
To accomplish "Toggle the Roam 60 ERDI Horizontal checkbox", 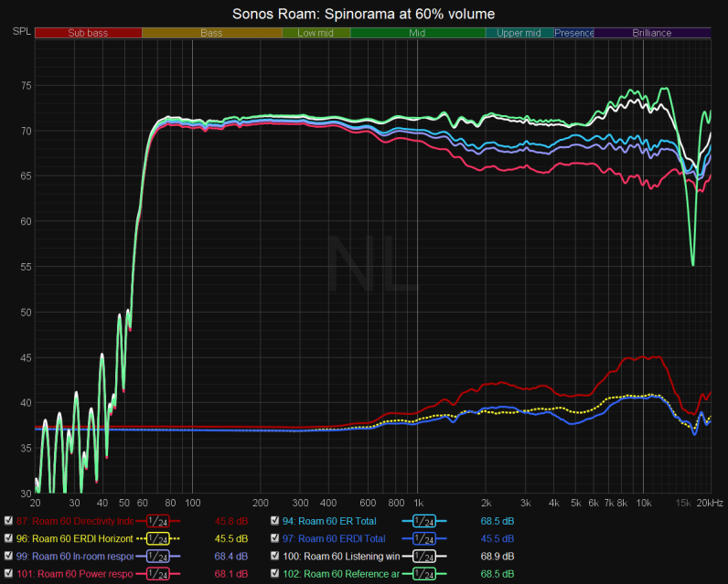I will pos(8,537).
